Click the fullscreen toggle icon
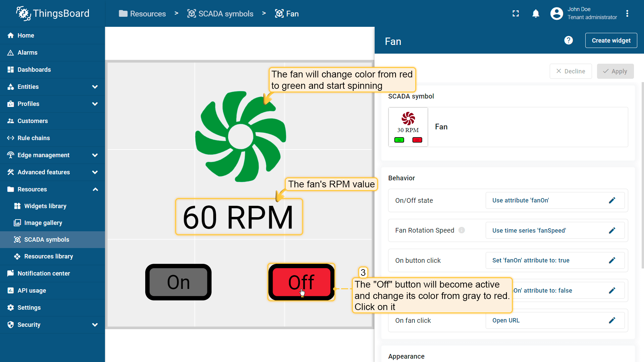Screen dimensions: 644x362 click(x=516, y=13)
